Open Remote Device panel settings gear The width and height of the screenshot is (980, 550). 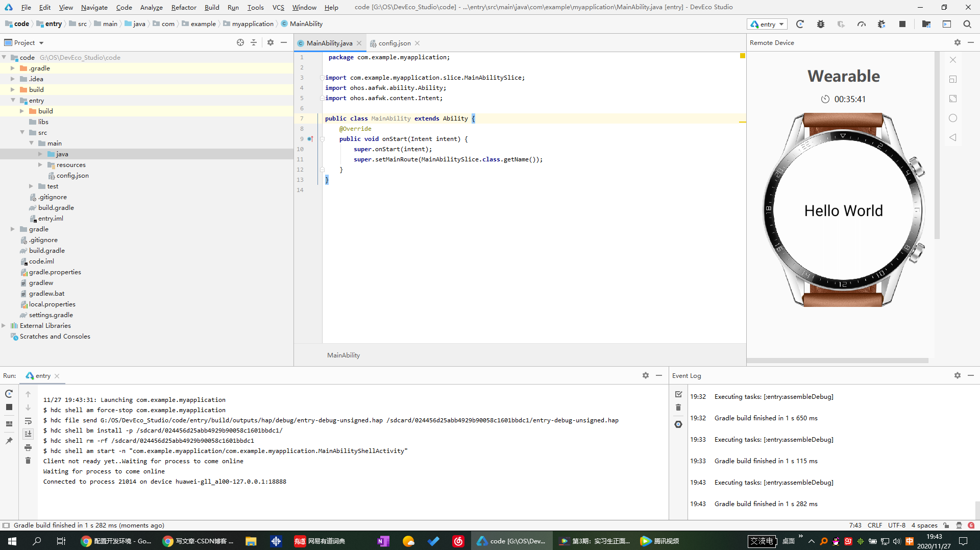(957, 43)
